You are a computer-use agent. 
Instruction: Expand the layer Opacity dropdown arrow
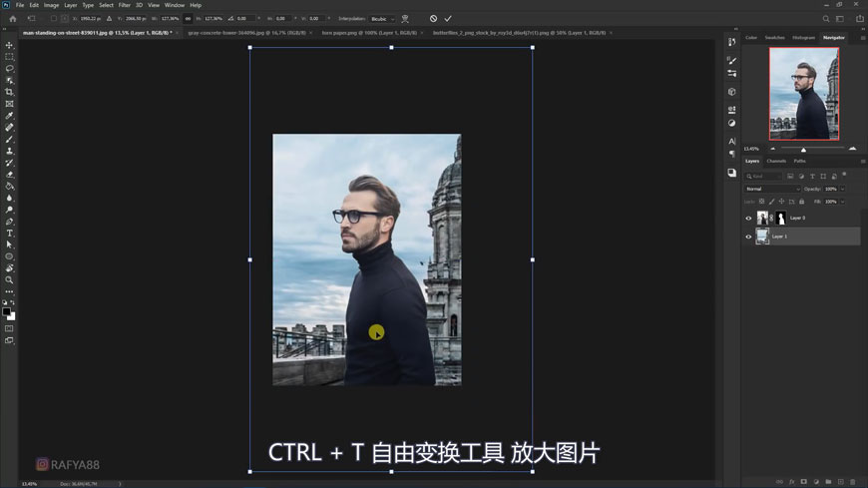pos(843,189)
